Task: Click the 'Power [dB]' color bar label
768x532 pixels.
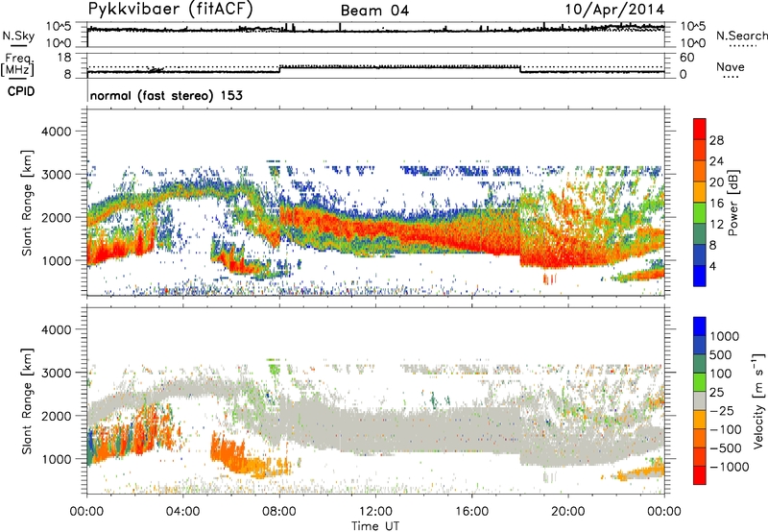Action: point(733,203)
